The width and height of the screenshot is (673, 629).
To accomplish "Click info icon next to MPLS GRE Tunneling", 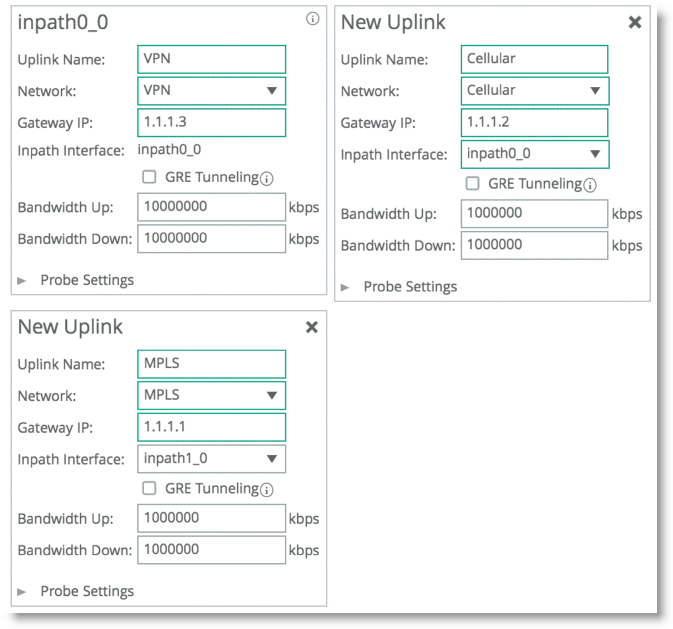I will pyautogui.click(x=267, y=490).
